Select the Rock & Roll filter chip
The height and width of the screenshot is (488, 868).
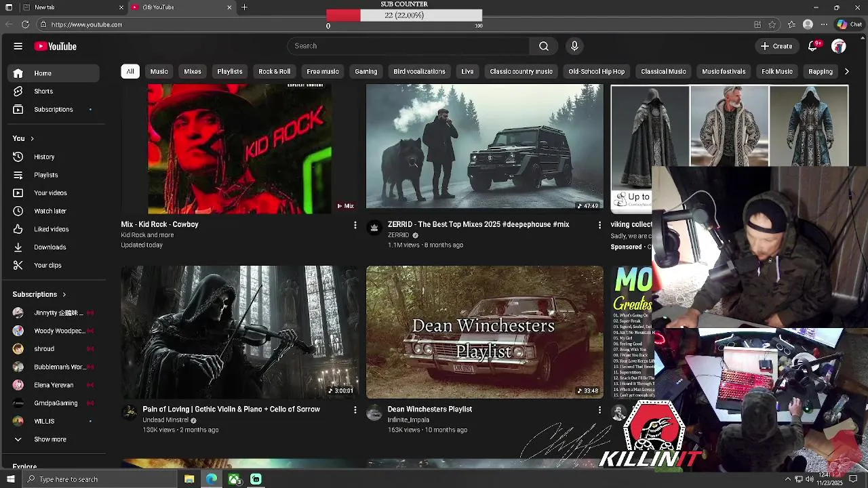click(275, 71)
